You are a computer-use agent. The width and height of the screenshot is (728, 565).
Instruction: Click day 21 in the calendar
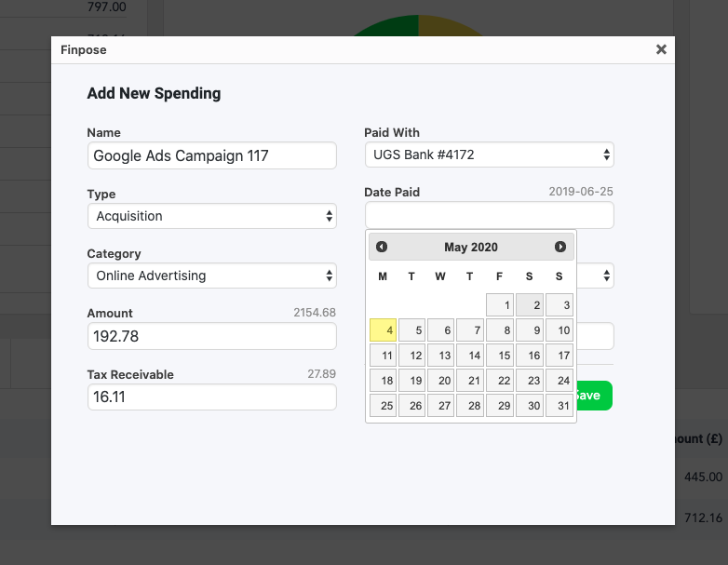470,380
